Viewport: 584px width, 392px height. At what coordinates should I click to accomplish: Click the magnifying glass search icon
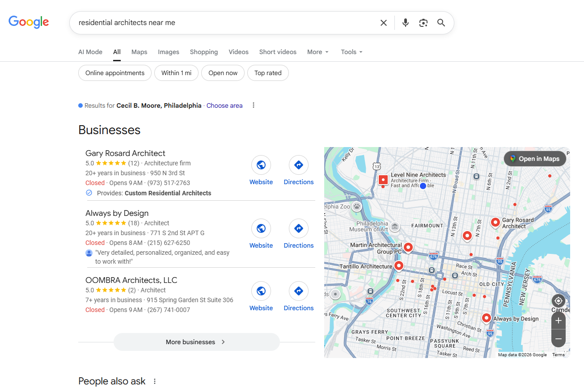[x=441, y=23]
